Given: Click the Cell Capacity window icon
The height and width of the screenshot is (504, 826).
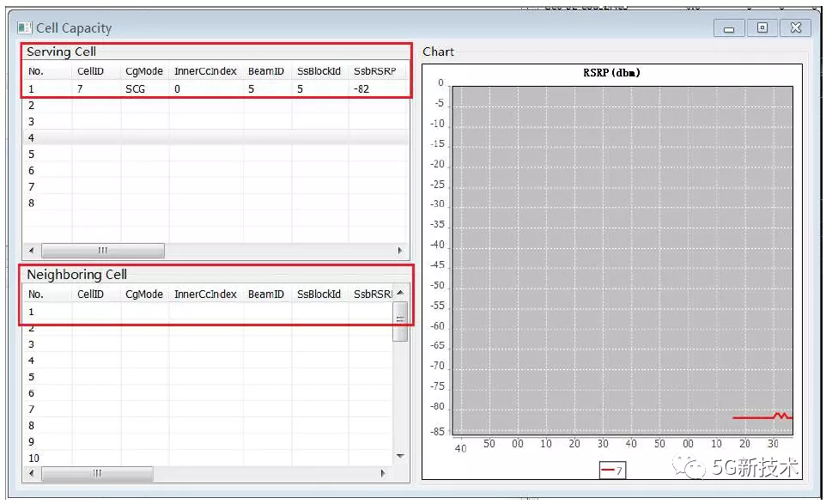Looking at the screenshot, I should [24, 27].
